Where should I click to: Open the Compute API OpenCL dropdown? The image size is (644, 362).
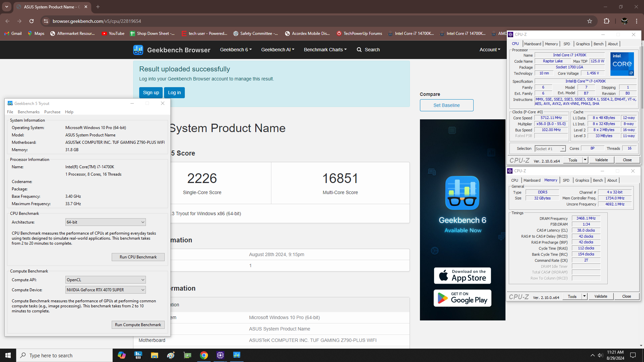pos(106,280)
